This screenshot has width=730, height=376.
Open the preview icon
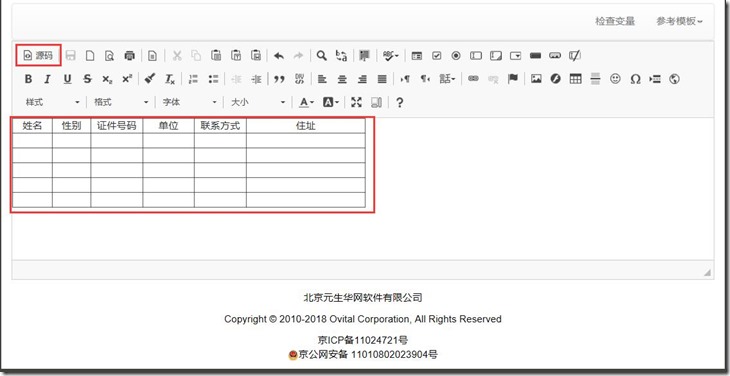(x=109, y=56)
